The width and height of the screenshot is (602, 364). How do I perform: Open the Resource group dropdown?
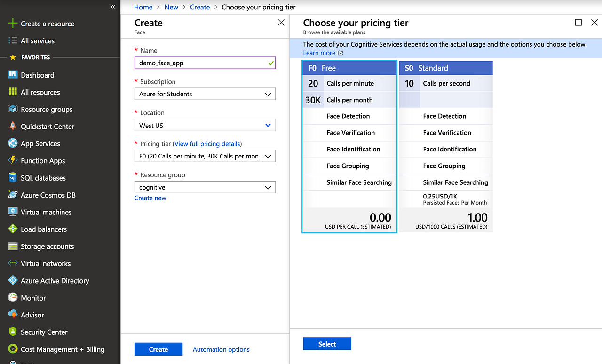(x=205, y=187)
